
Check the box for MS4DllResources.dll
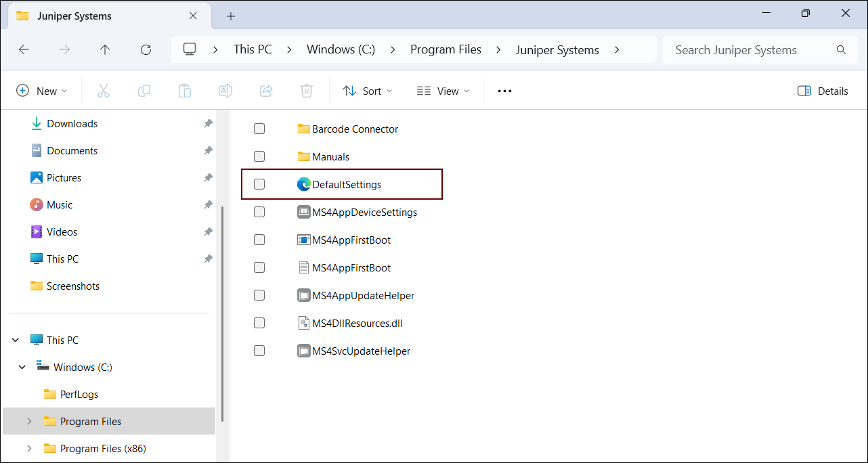[x=259, y=323]
